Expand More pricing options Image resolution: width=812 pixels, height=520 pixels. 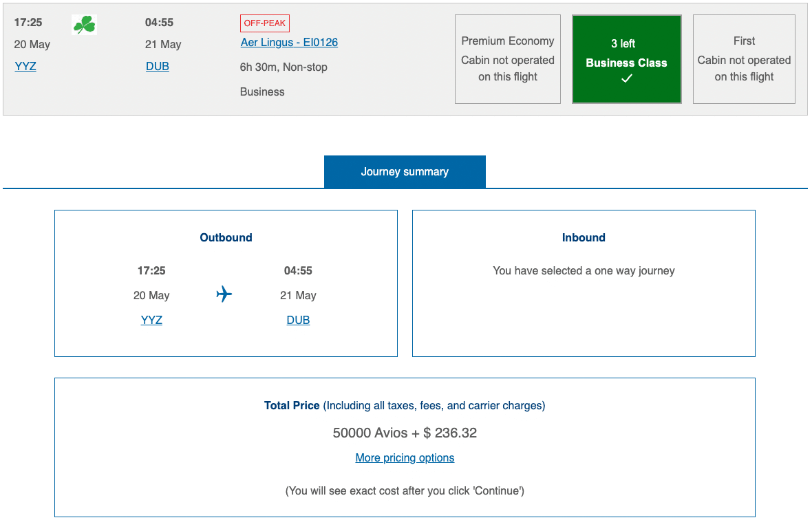(x=405, y=458)
